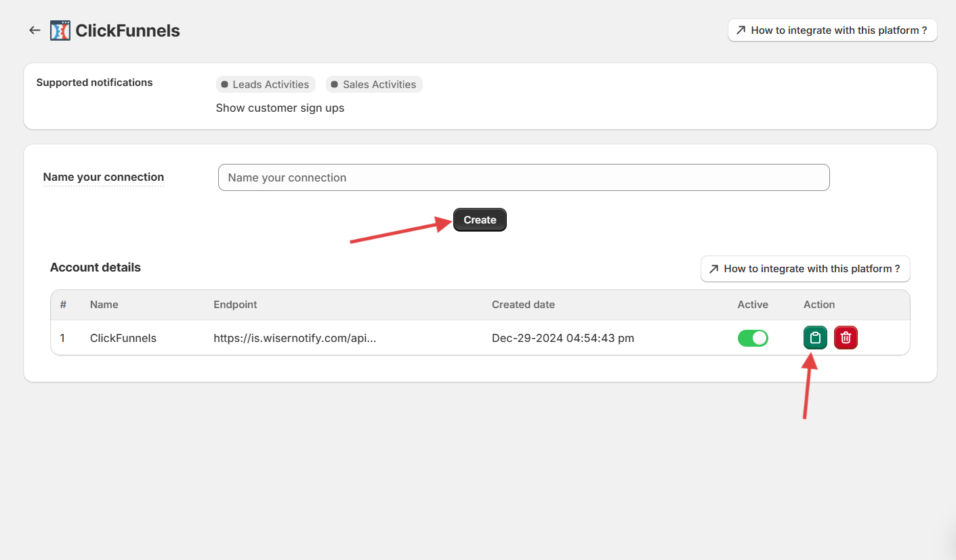
Task: Click the Create button
Action: point(480,220)
